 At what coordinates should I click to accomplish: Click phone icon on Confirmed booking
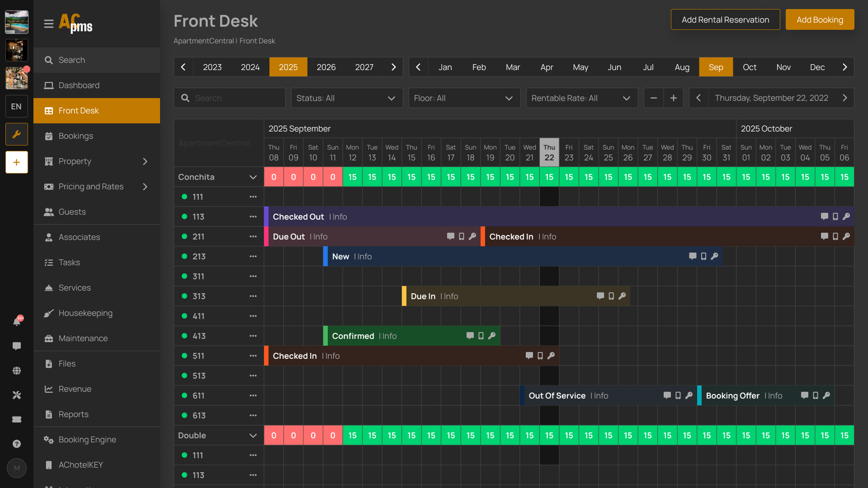tap(481, 336)
